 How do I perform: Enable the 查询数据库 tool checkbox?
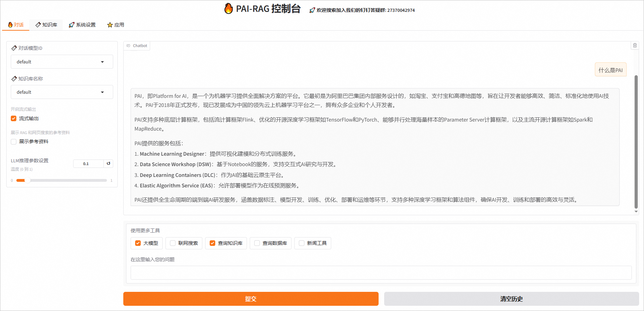pyautogui.click(x=257, y=243)
